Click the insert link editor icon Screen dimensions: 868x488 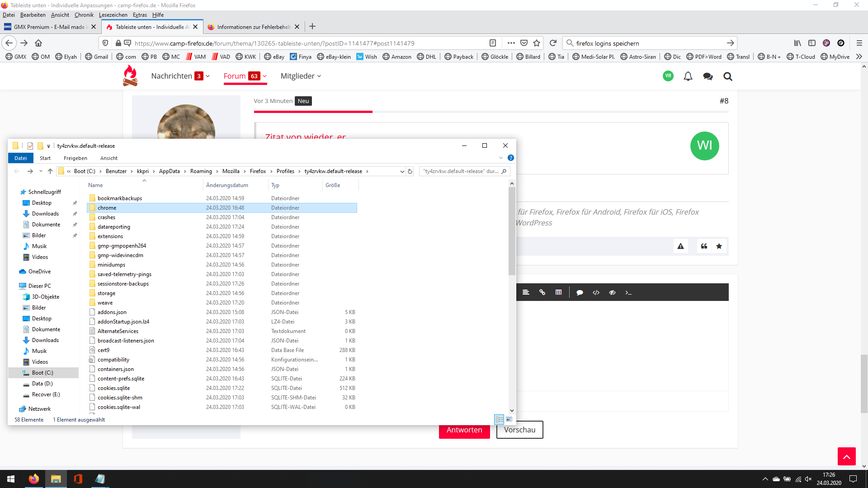pyautogui.click(x=542, y=292)
